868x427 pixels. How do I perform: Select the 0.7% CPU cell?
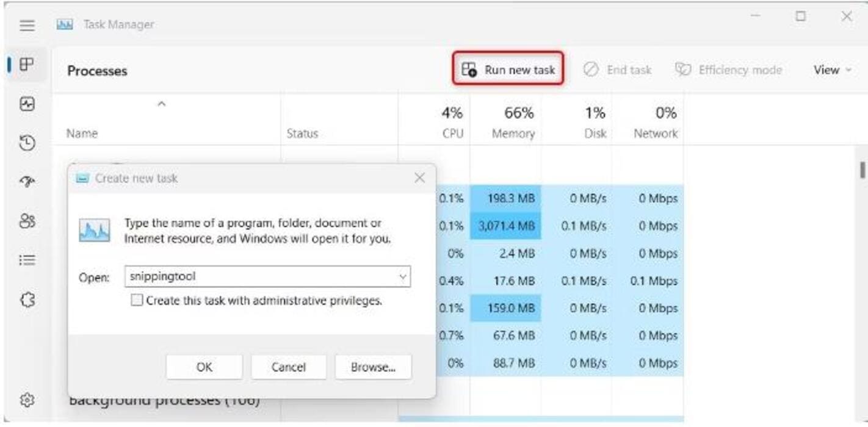[x=452, y=336]
